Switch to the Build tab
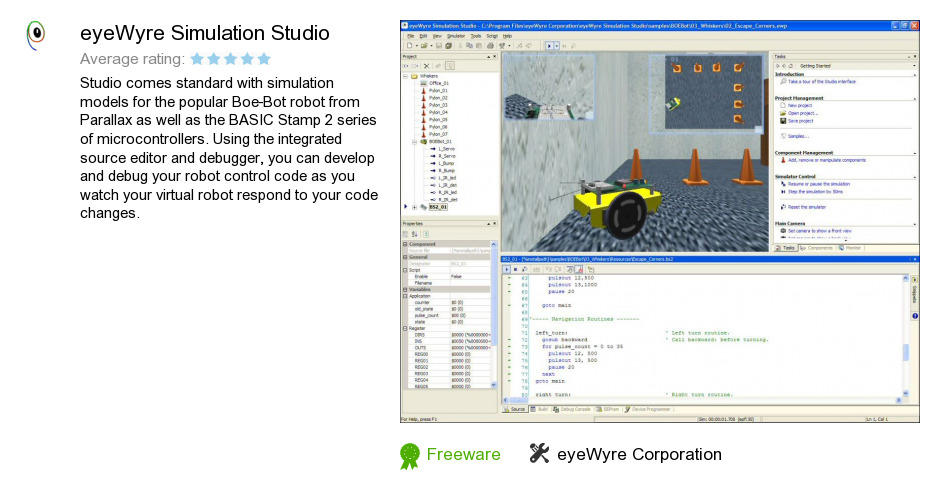This screenshot has width=940, height=500. 539,409
